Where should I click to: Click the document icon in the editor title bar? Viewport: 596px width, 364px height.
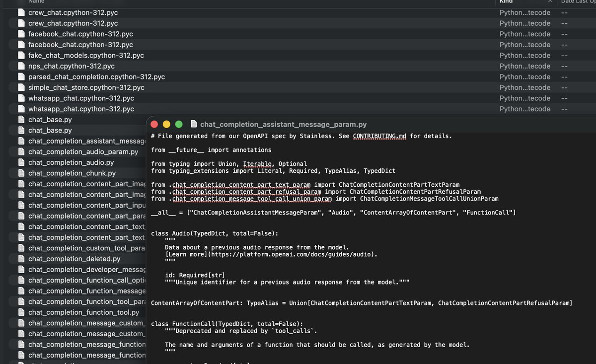(x=194, y=124)
